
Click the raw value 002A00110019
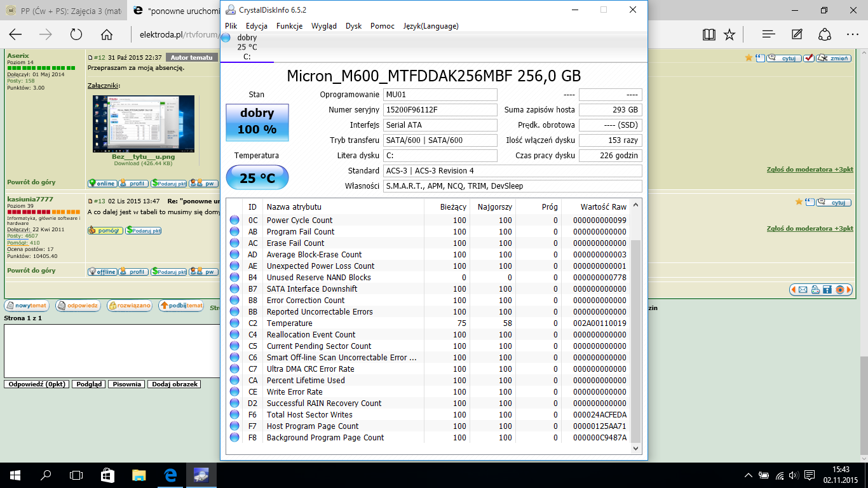click(x=600, y=323)
